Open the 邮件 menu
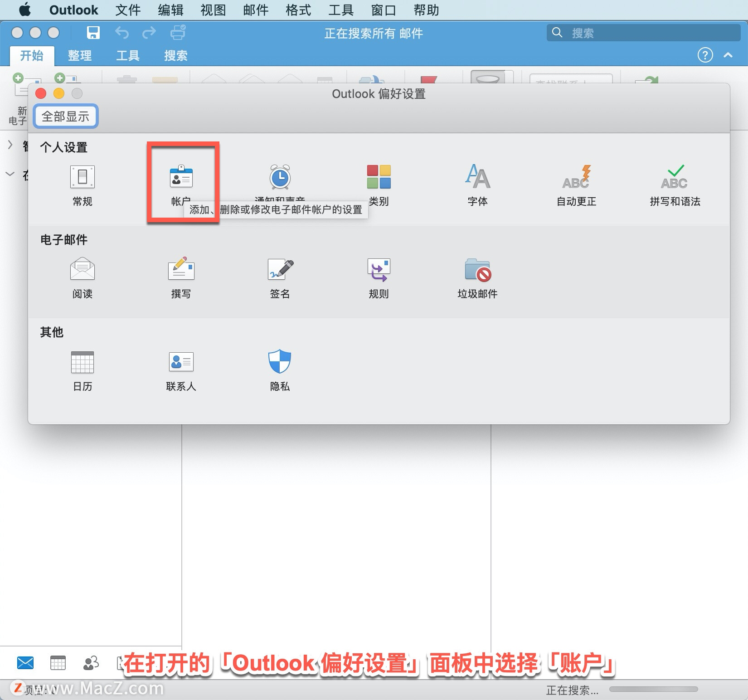Image resolution: width=748 pixels, height=700 pixels. (256, 10)
